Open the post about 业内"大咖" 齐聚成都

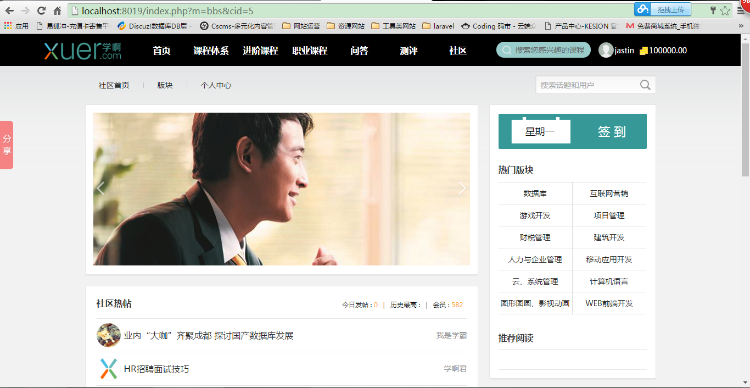point(209,336)
